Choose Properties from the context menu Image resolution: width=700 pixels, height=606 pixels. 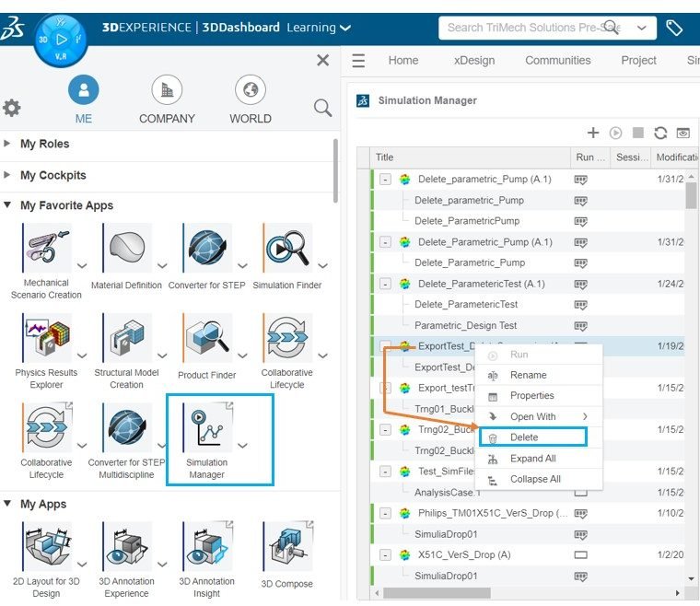(540, 395)
